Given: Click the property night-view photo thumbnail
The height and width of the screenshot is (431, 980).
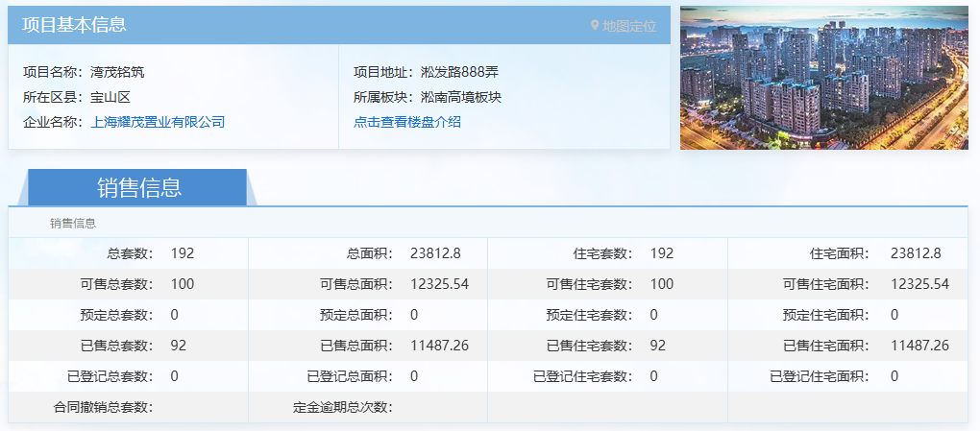Looking at the screenshot, I should coord(823,78).
